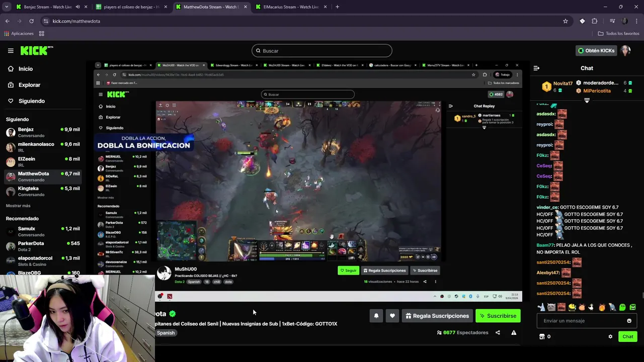
Task: Click the Kick search field Buscar
Action: click(322, 51)
